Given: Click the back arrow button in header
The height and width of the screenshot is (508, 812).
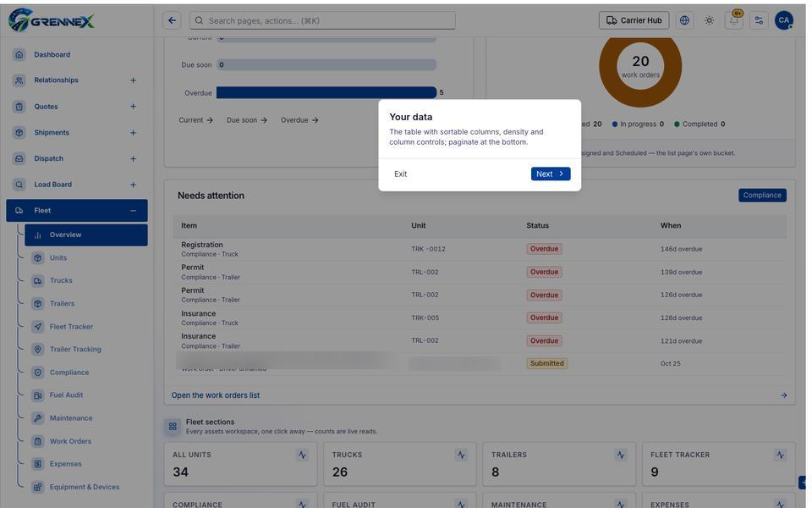Looking at the screenshot, I should coord(172,20).
